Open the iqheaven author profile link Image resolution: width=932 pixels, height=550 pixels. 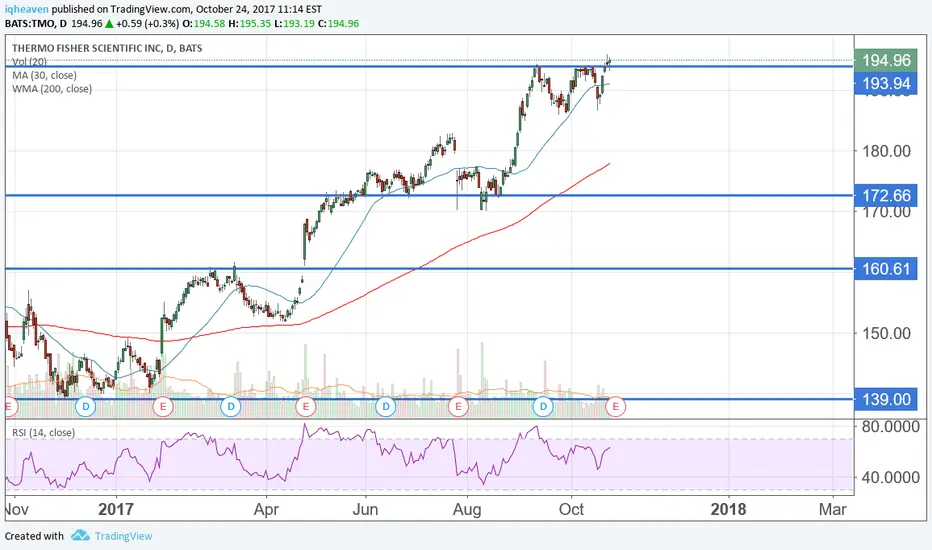pyautogui.click(x=27, y=10)
